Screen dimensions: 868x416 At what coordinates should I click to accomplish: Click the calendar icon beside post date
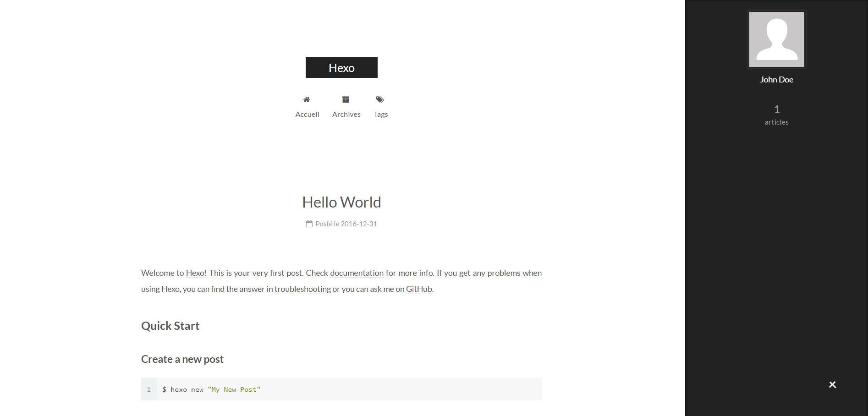[x=309, y=224]
